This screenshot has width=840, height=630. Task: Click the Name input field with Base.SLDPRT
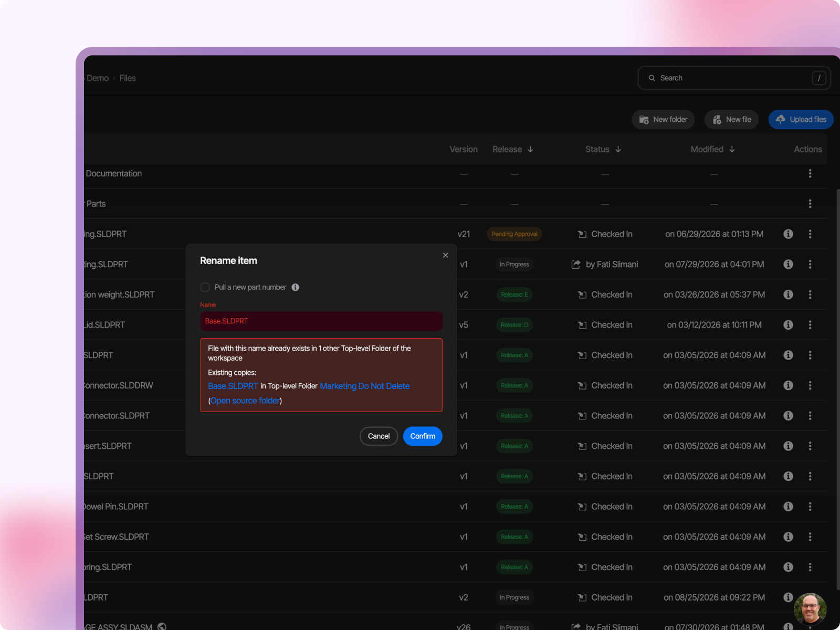(x=321, y=321)
